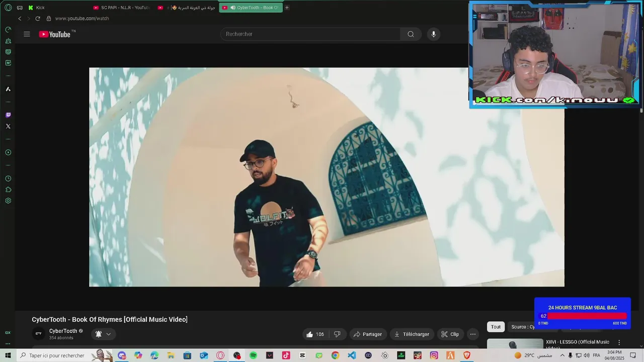644x362 pixels.
Task: Open a new browser tab
Action: (x=287, y=8)
